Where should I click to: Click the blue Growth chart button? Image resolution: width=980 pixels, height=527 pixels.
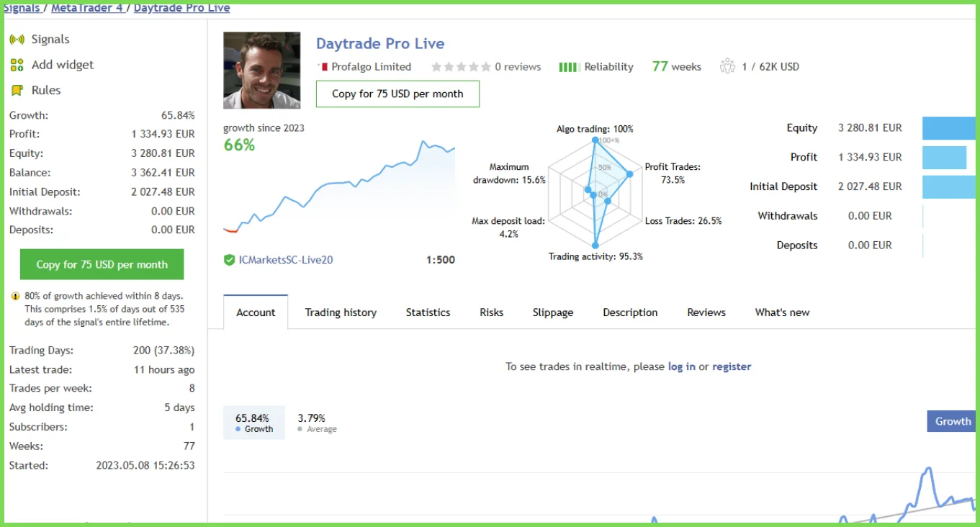952,421
